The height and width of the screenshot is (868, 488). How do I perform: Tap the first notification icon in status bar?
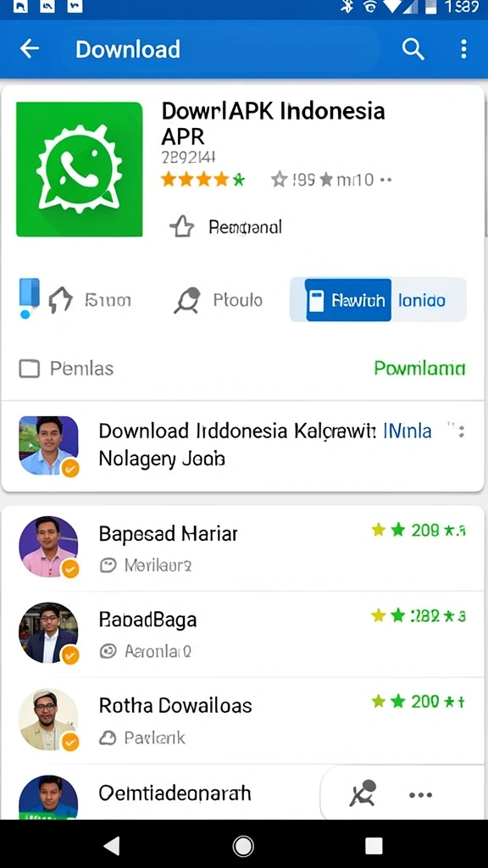coord(20,7)
